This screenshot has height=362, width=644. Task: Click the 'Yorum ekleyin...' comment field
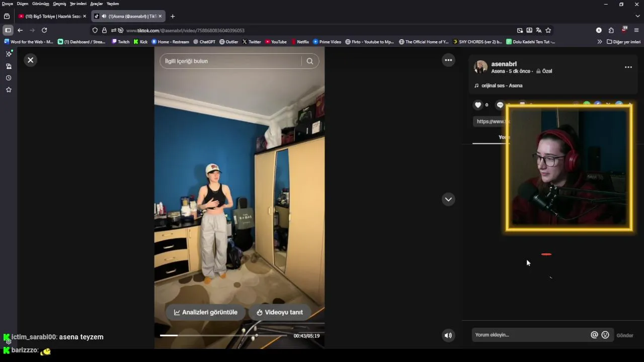pyautogui.click(x=531, y=335)
